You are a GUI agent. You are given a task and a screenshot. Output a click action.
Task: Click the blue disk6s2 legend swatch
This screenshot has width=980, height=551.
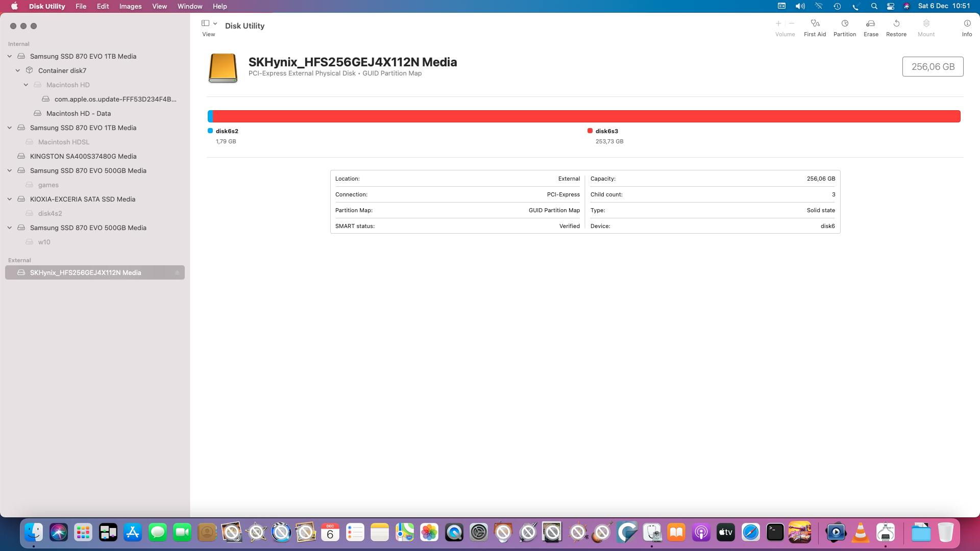pyautogui.click(x=210, y=131)
